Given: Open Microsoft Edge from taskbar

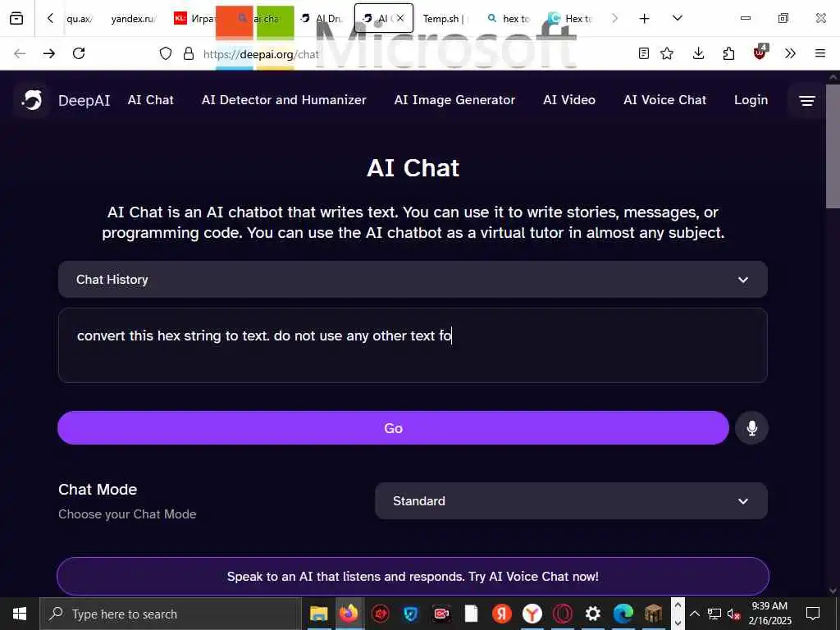Looking at the screenshot, I should 623,614.
